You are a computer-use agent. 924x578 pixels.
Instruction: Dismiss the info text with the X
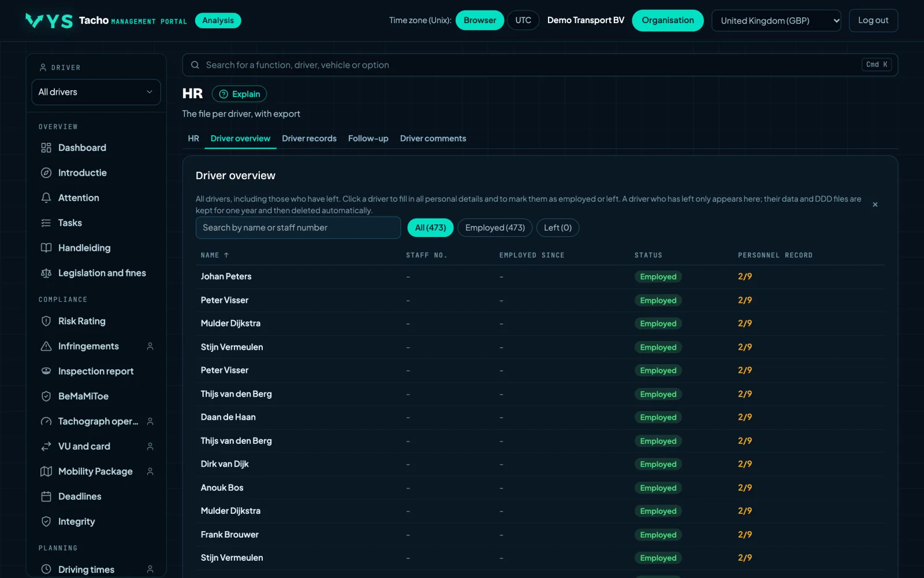[x=875, y=205]
